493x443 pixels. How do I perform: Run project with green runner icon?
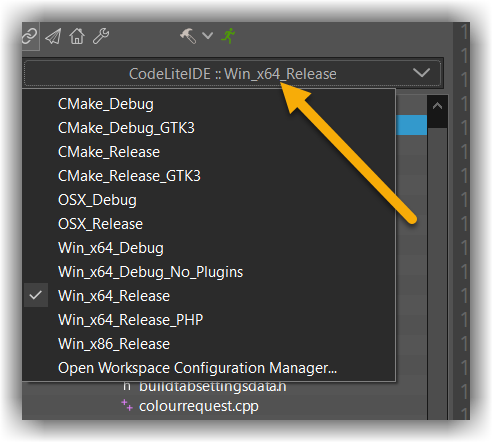228,36
